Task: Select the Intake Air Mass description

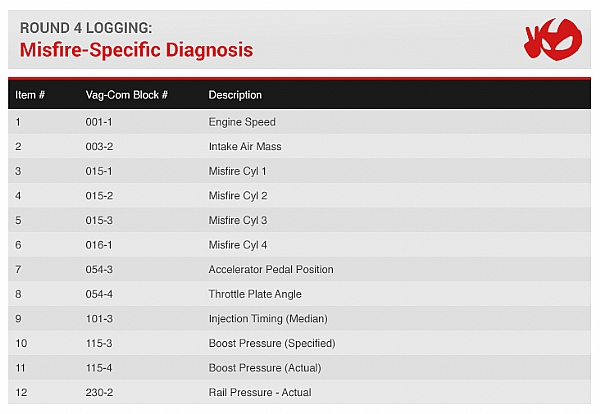Action: click(x=245, y=147)
